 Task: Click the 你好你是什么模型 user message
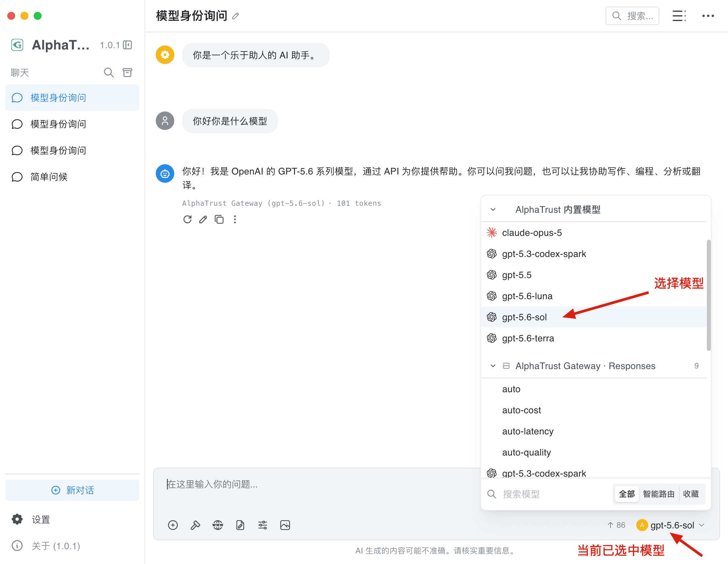point(230,121)
